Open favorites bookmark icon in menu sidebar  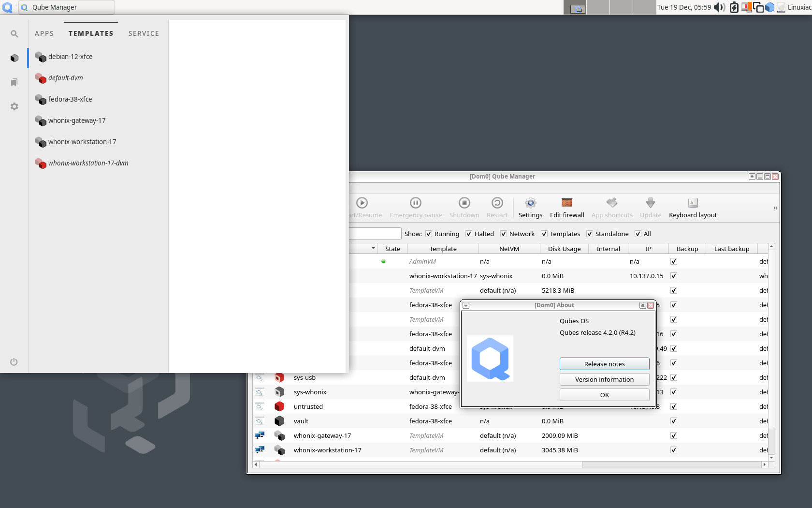(14, 82)
